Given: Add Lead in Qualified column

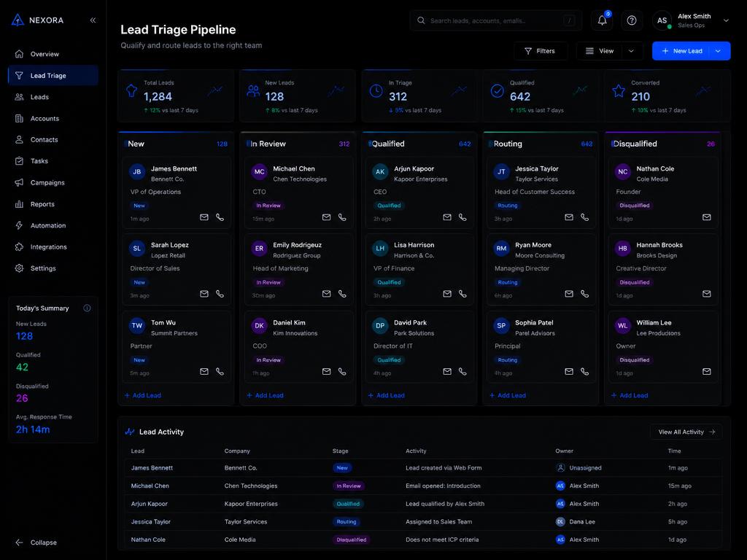Looking at the screenshot, I should coord(387,395).
